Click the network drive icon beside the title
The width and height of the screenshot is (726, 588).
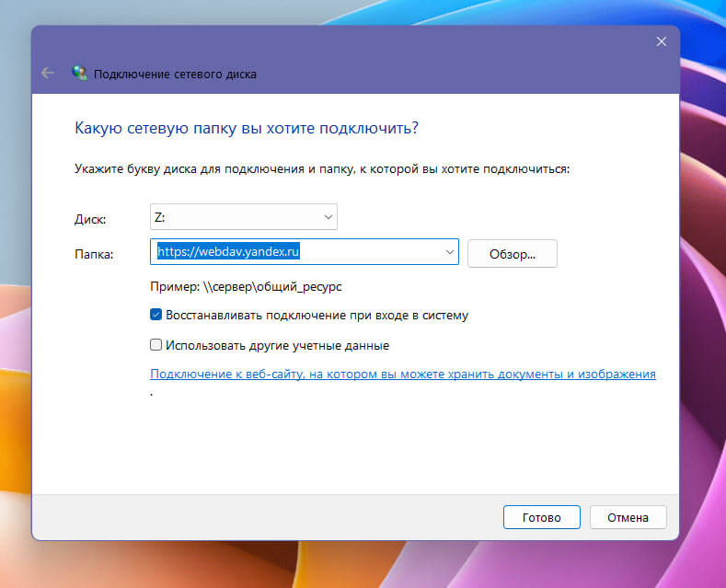coord(80,73)
